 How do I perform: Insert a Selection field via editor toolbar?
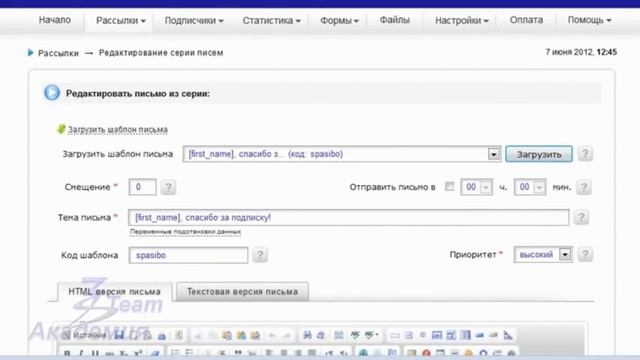pos(465,336)
